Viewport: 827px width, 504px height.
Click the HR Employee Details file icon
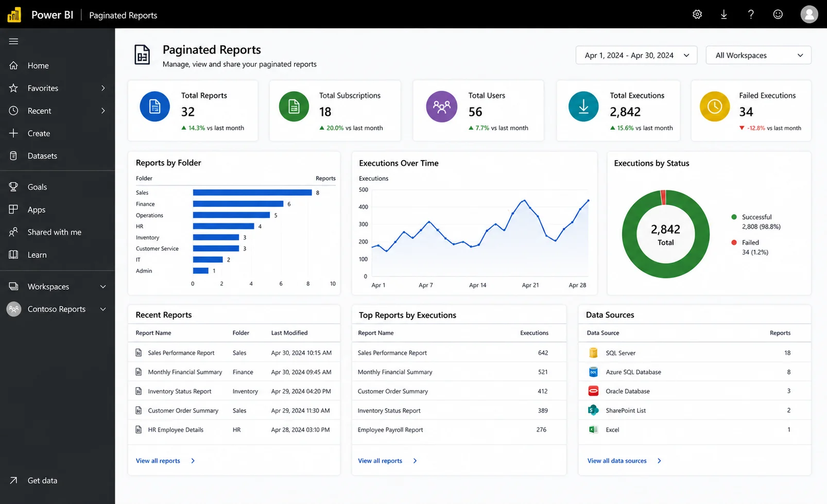[x=139, y=429]
